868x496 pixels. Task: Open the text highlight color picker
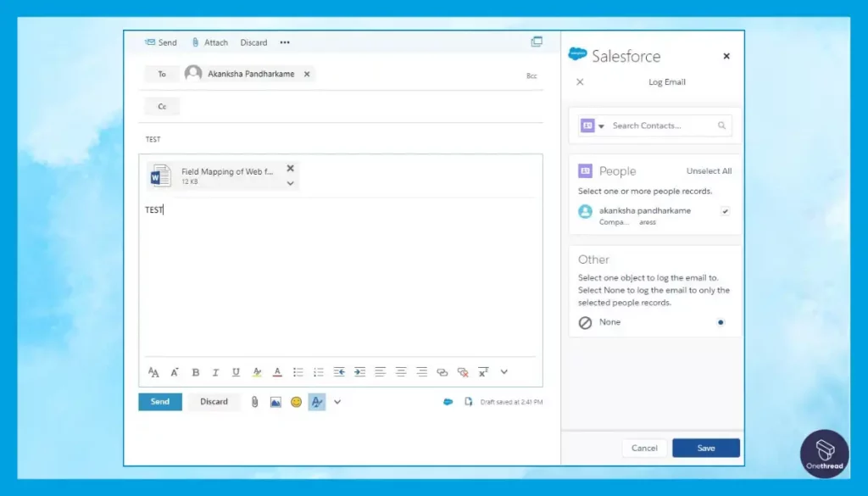(x=257, y=372)
